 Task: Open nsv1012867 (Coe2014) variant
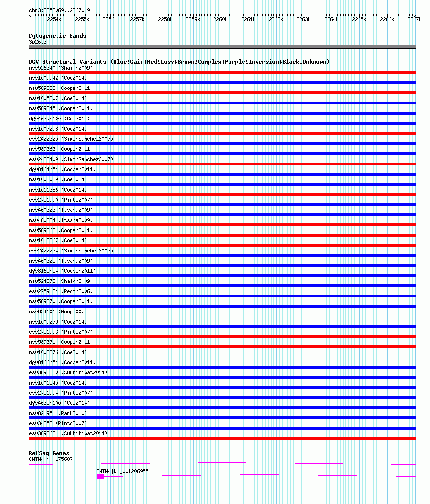coord(58,240)
